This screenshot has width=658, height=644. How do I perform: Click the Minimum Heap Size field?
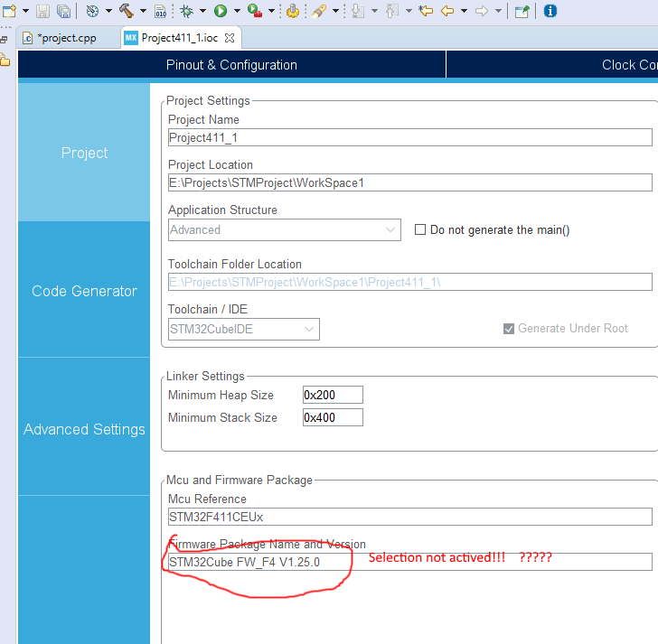coord(333,395)
